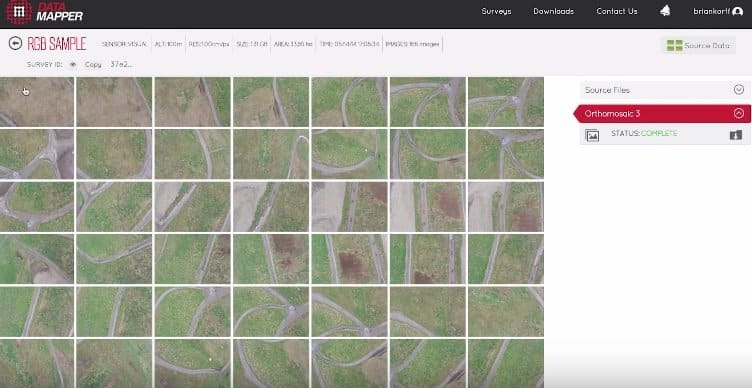This screenshot has width=752, height=388.
Task: Open the briankorff user profile icon
Action: pos(738,12)
